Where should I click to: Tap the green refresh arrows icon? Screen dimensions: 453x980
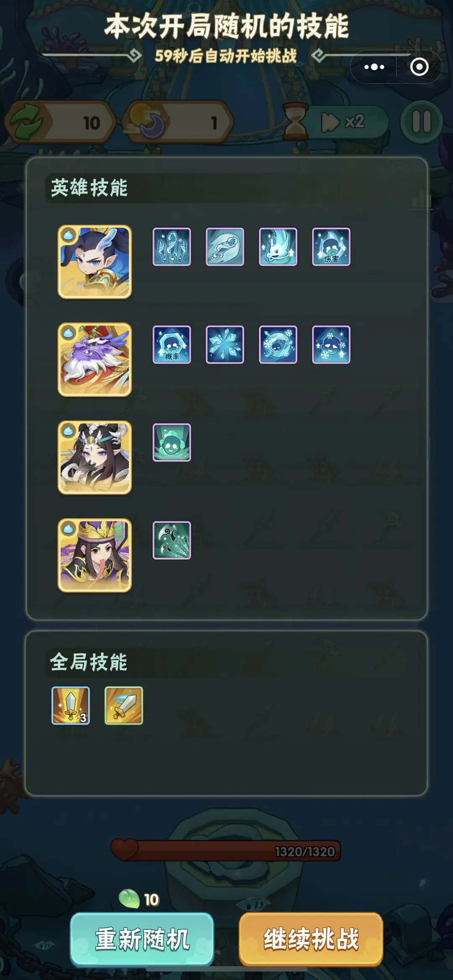[x=26, y=122]
